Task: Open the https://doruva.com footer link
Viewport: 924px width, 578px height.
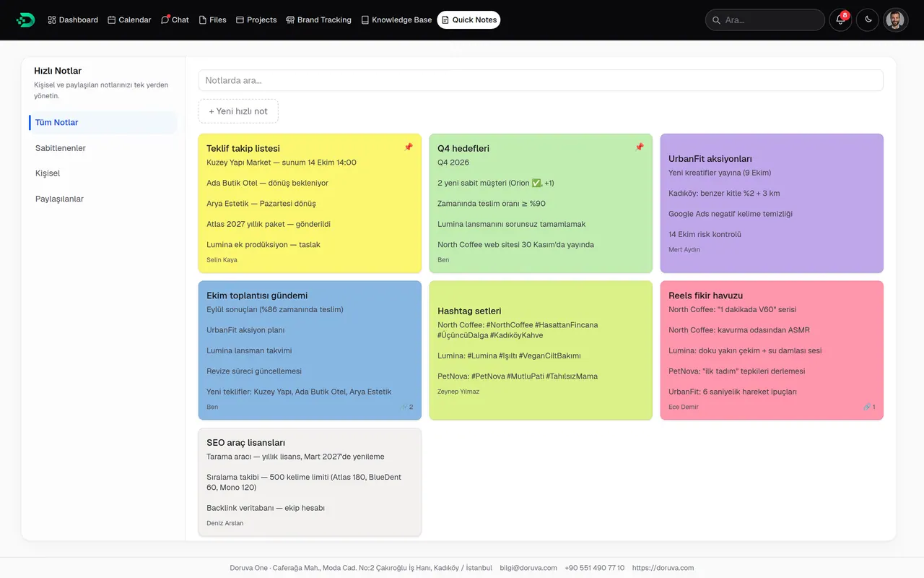Action: coord(663,568)
